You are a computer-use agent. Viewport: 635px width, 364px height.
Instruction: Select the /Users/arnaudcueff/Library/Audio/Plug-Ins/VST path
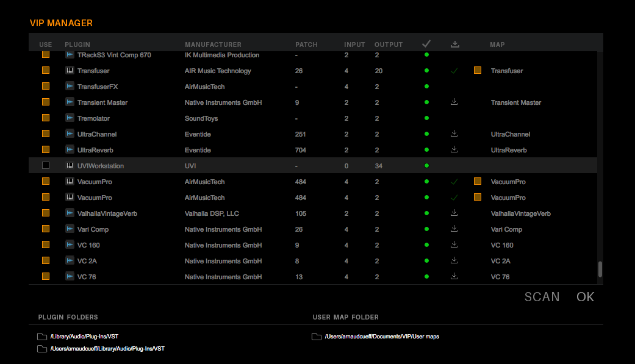coord(107,349)
